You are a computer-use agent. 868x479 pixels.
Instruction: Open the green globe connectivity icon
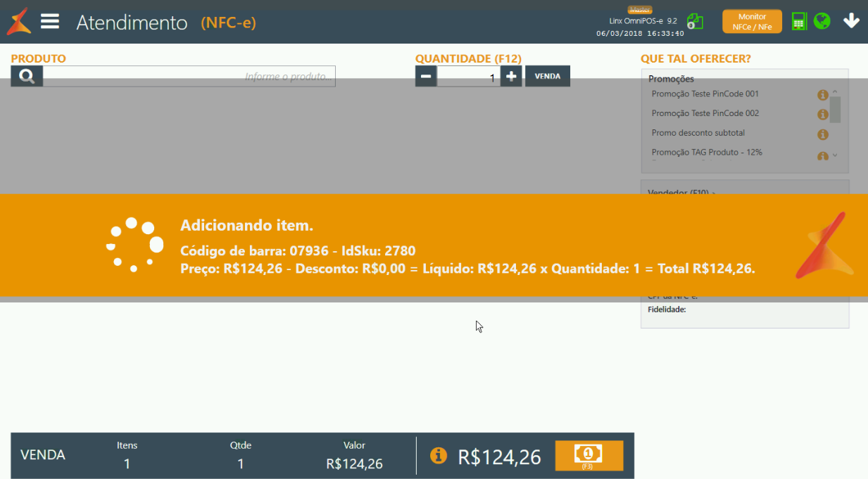(x=822, y=21)
